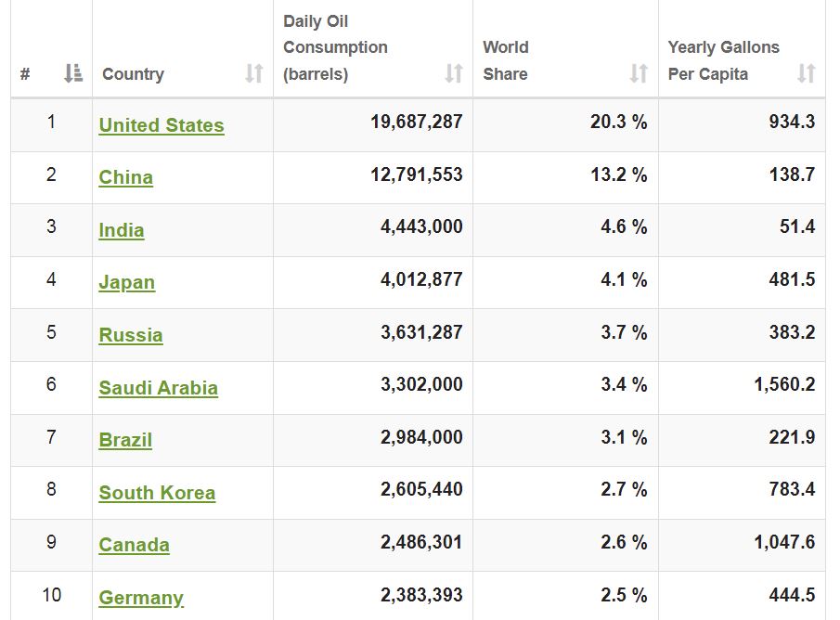Visit the South Korea link
This screenshot has width=840, height=620.
pyautogui.click(x=157, y=493)
